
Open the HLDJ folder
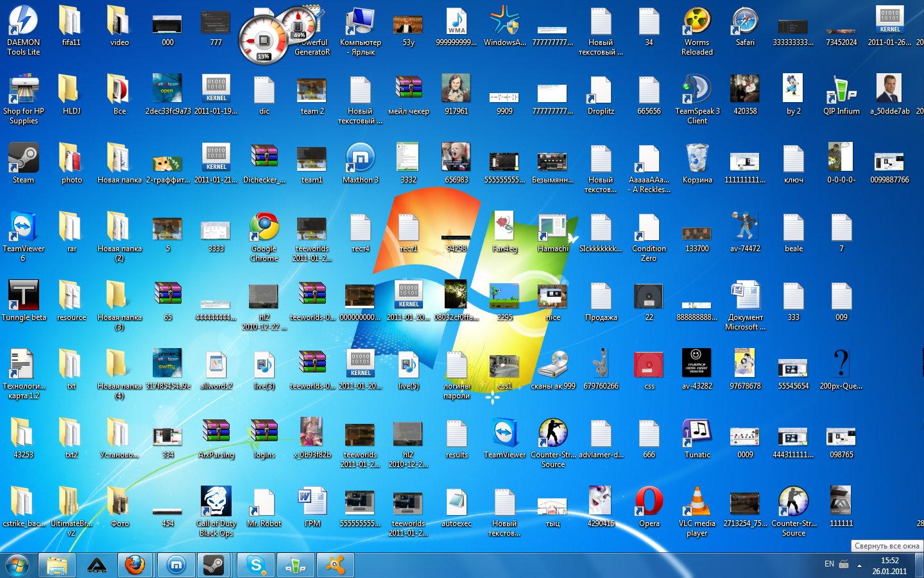[72, 94]
